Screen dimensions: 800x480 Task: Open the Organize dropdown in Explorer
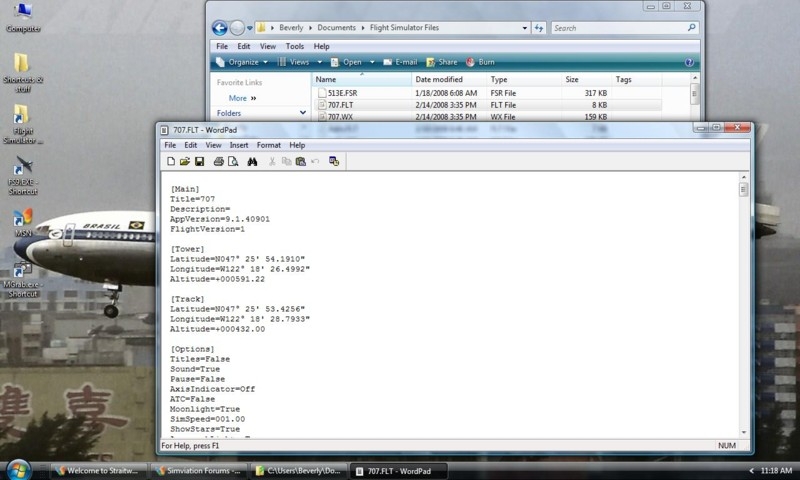pyautogui.click(x=243, y=62)
